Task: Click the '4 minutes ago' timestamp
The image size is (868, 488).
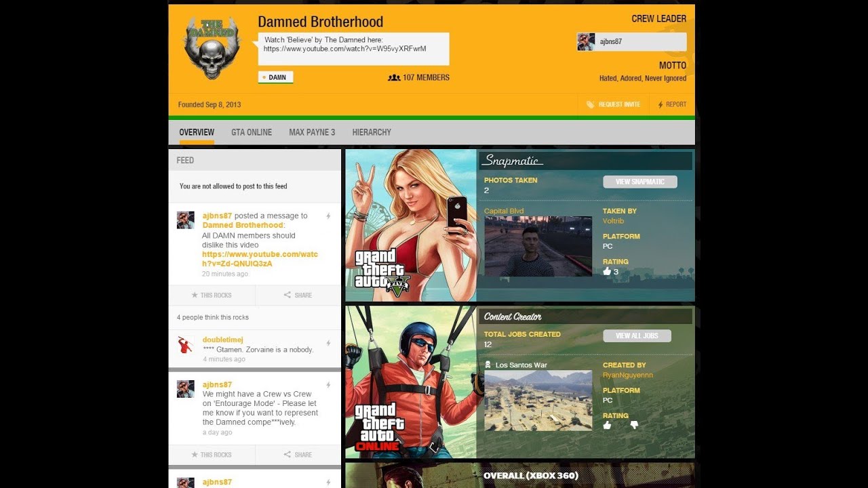Action: pyautogui.click(x=223, y=359)
